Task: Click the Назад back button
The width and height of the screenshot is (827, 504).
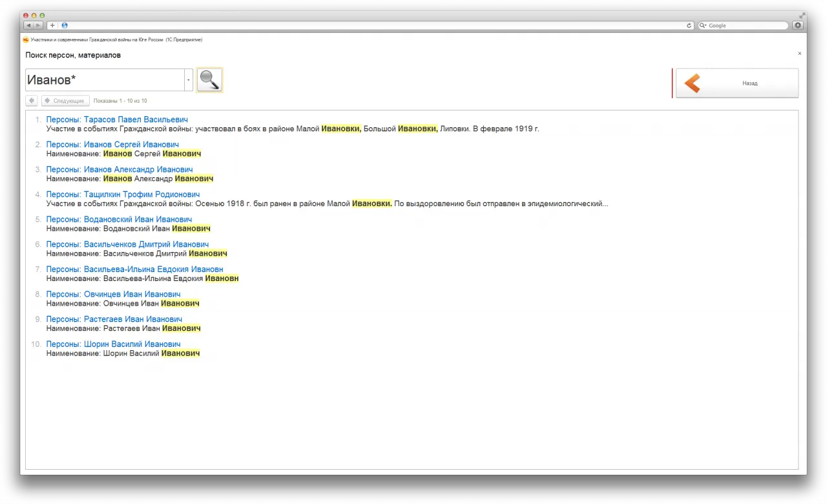Action: click(x=737, y=83)
